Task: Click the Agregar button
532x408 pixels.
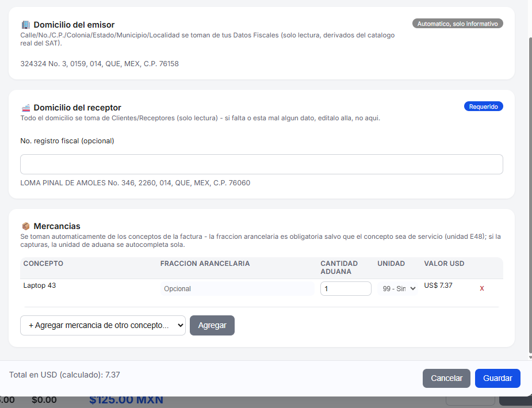Action: click(212, 325)
